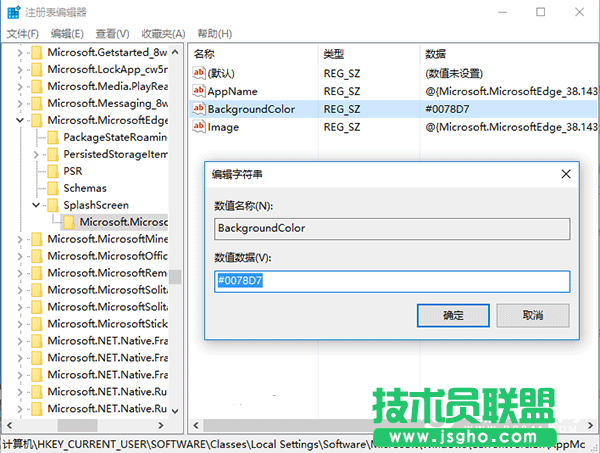Maximize the Registry Editor window

pos(540,12)
